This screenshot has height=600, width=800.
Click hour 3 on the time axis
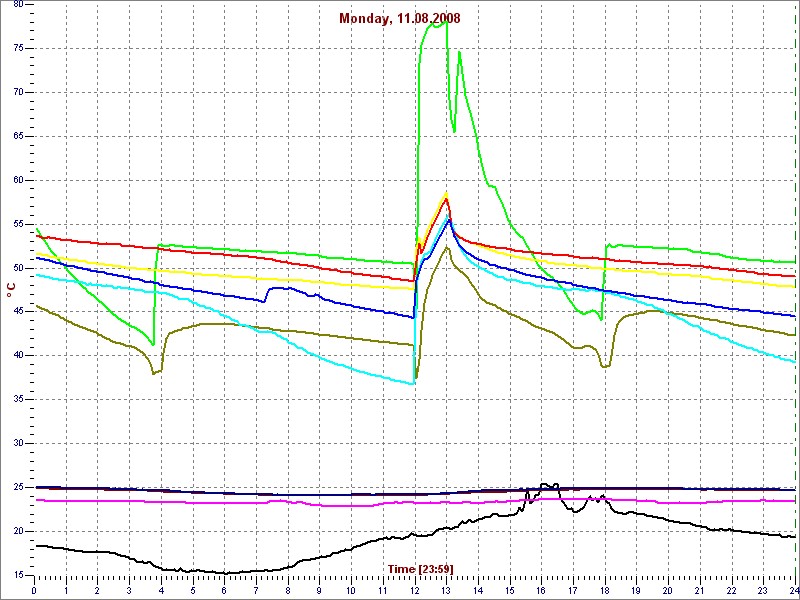129,591
